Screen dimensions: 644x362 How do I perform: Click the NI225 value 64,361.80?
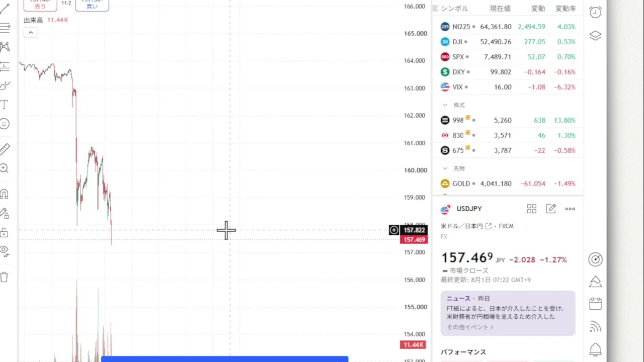tap(496, 27)
